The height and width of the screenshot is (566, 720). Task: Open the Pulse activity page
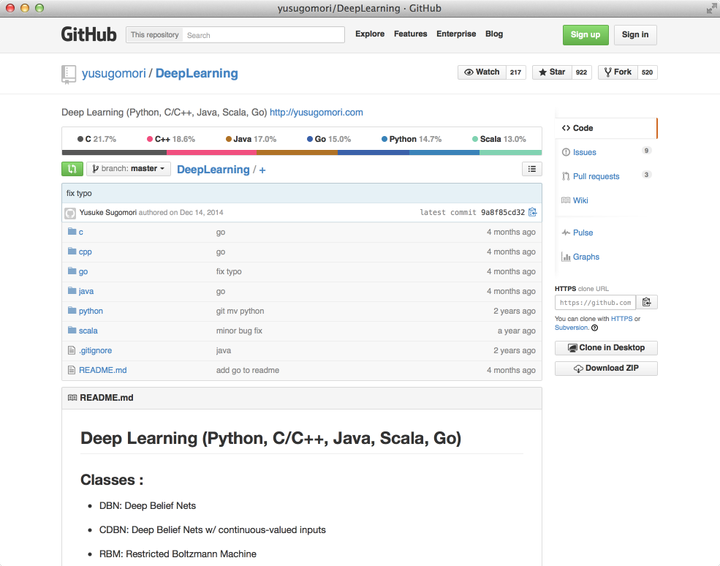pos(582,232)
